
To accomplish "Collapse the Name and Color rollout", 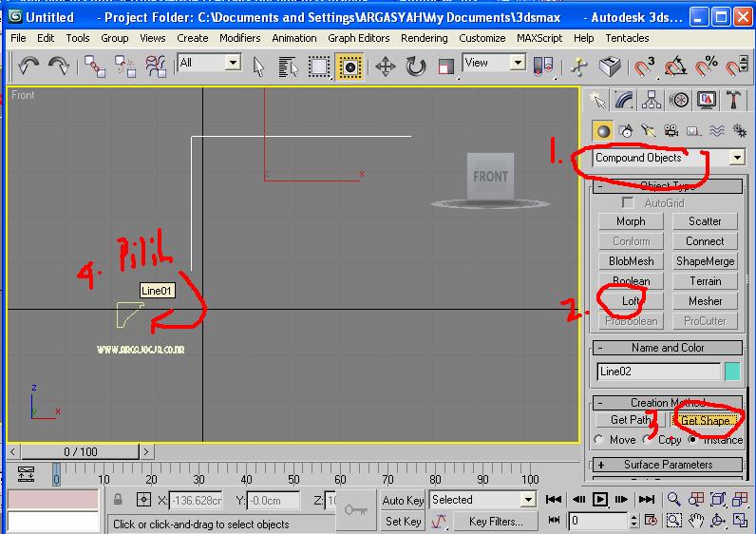I will (668, 348).
